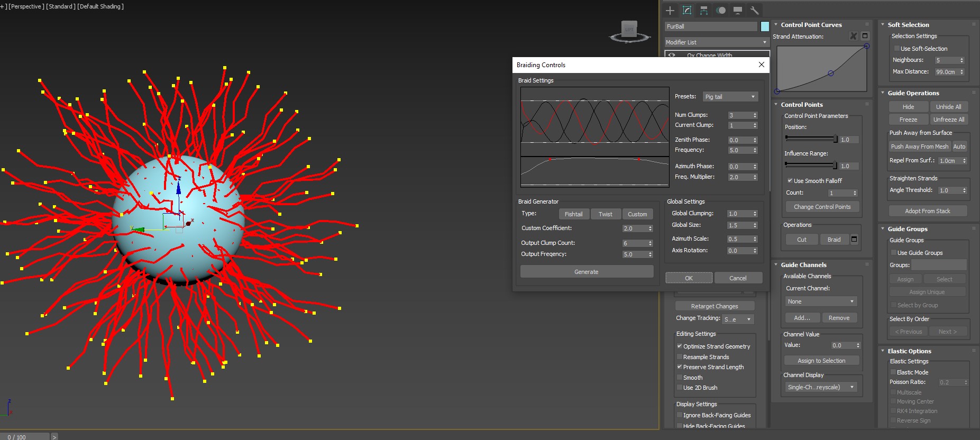The width and height of the screenshot is (980, 440).
Task: Open braid options window next to Braid
Action: point(854,240)
